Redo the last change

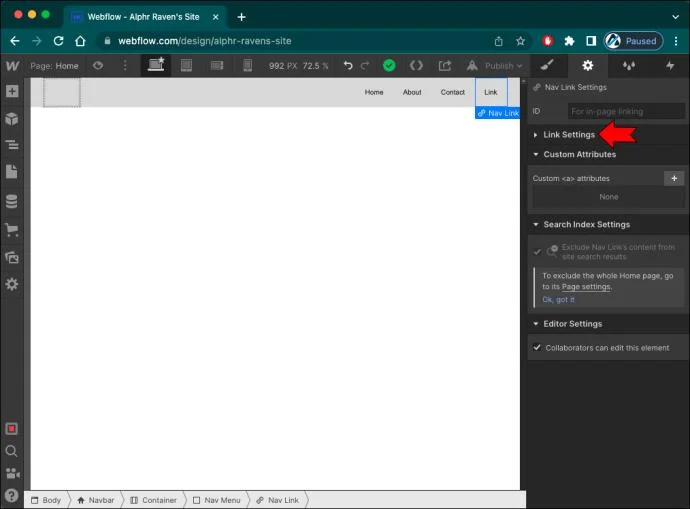(x=365, y=66)
